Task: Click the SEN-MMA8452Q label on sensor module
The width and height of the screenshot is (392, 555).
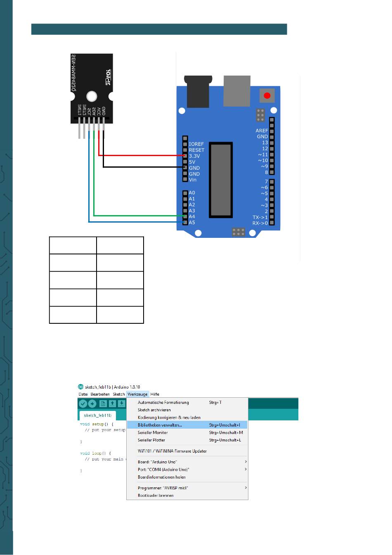Action: click(x=73, y=73)
